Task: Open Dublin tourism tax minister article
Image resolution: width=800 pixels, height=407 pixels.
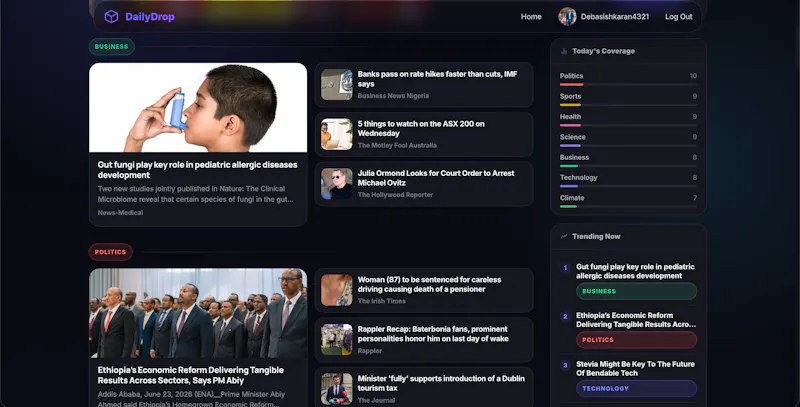Action: coord(441,384)
